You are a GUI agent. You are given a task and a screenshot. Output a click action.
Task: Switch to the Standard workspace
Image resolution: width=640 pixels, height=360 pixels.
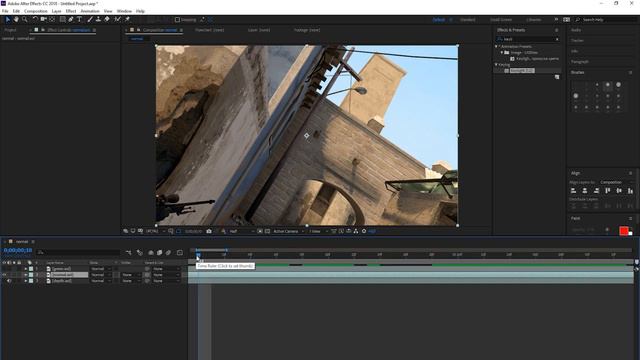tap(467, 20)
